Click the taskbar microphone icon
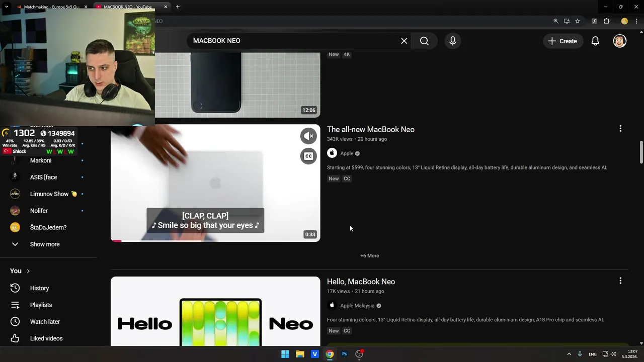The height and width of the screenshot is (362, 644). pyautogui.click(x=580, y=354)
